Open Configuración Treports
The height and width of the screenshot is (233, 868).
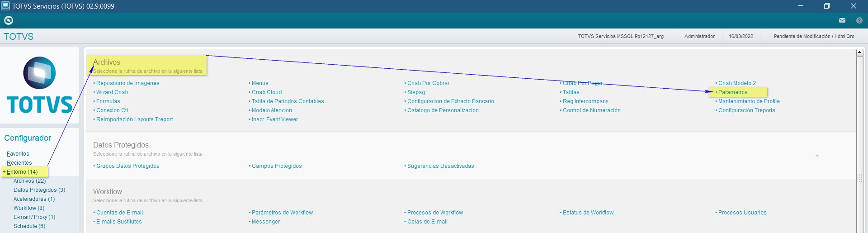click(x=746, y=110)
